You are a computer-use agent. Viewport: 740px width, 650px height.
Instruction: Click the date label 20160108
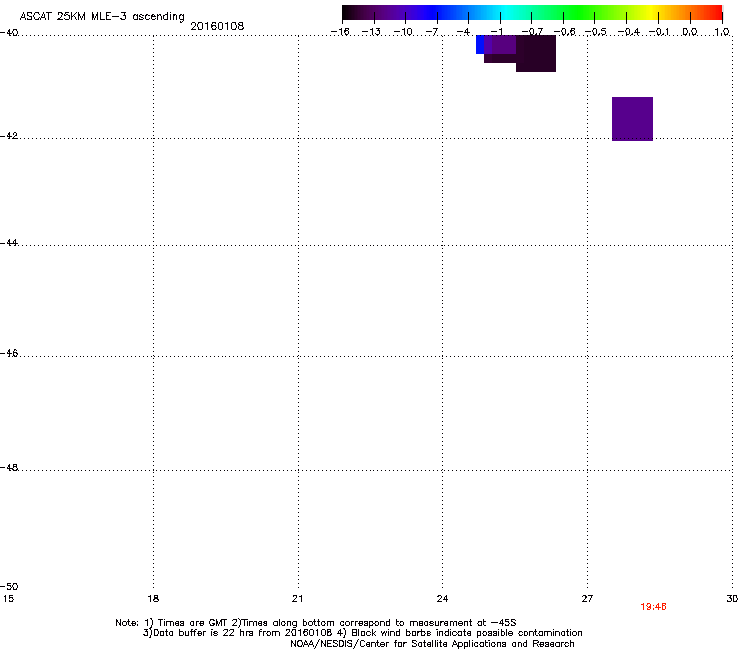pos(217,26)
